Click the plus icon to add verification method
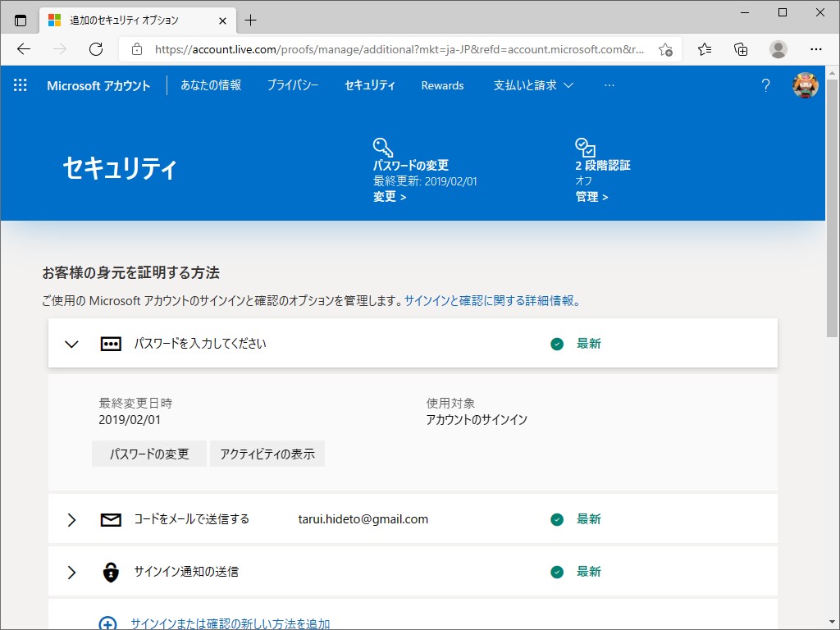Viewport: 840px width, 630px height. click(x=107, y=623)
